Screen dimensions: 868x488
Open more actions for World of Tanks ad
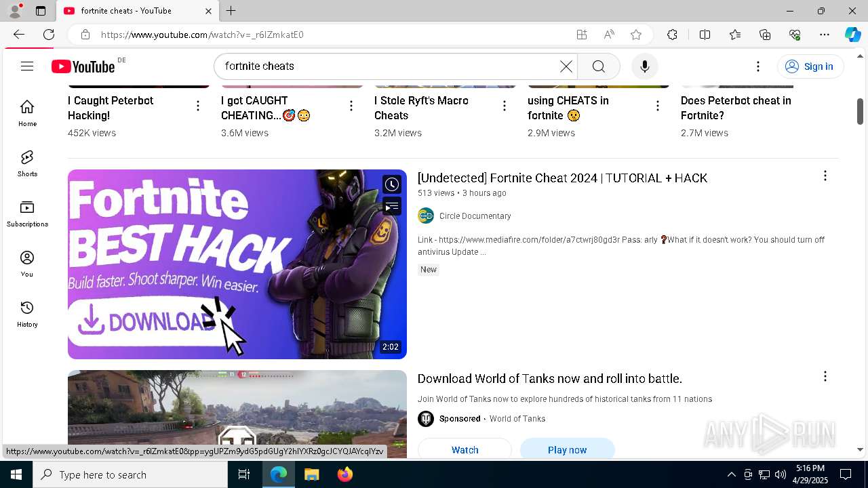click(825, 376)
